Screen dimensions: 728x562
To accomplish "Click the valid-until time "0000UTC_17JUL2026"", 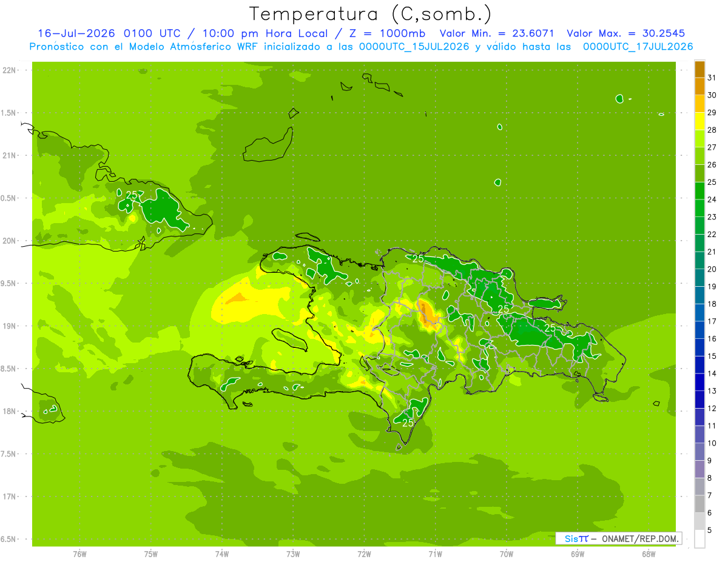I will 638,47.
